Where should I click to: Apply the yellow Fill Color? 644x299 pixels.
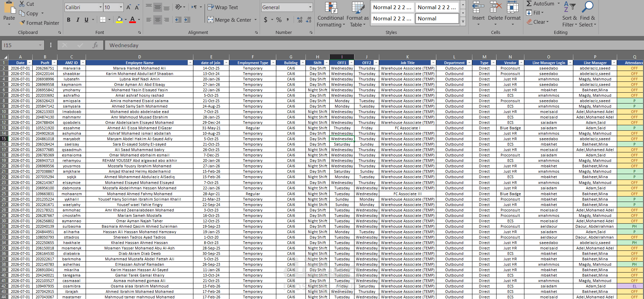coord(119,20)
